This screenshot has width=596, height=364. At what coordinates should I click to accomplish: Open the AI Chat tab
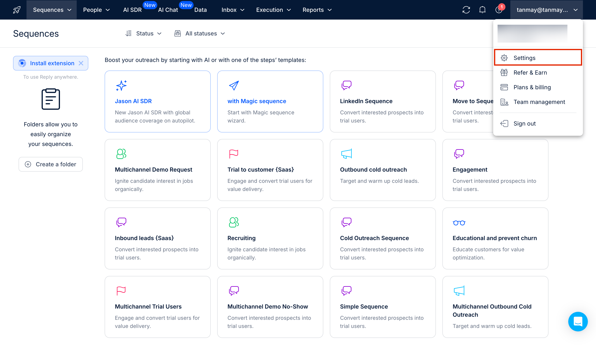[168, 10]
